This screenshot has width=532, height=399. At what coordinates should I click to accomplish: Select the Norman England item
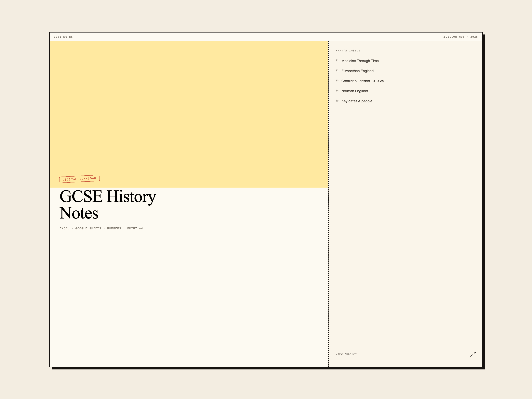(x=405, y=91)
